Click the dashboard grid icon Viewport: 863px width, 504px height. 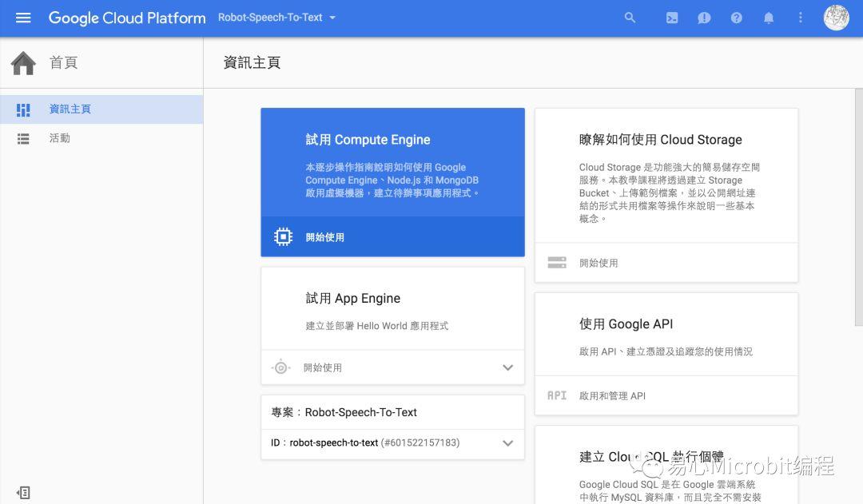tap(23, 109)
